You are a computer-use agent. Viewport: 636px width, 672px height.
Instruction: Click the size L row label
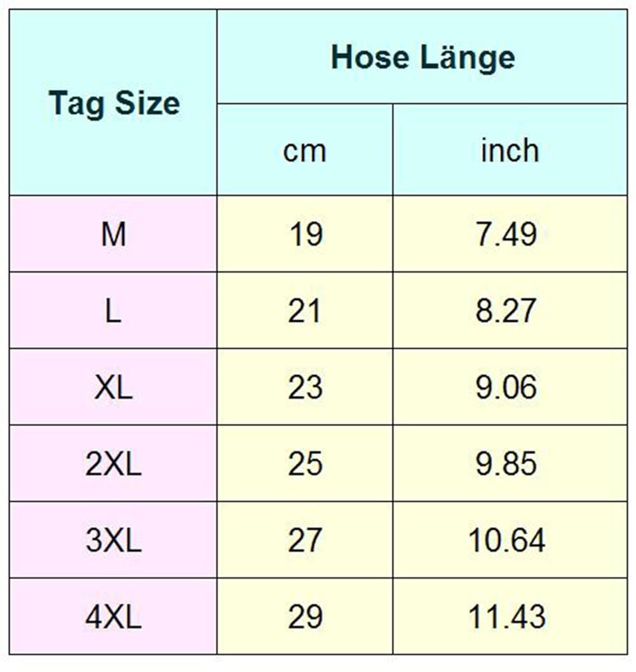(114, 311)
